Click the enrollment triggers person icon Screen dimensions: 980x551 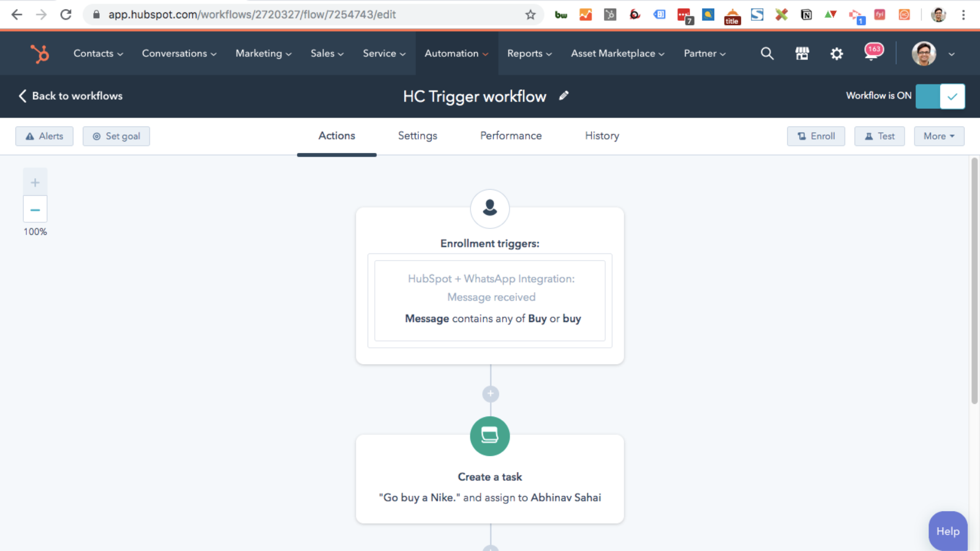click(x=489, y=209)
